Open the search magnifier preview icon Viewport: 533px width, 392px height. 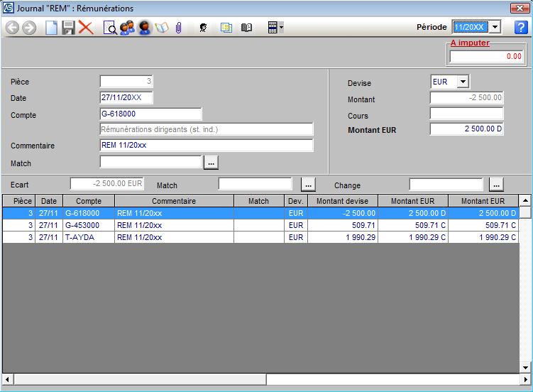110,28
